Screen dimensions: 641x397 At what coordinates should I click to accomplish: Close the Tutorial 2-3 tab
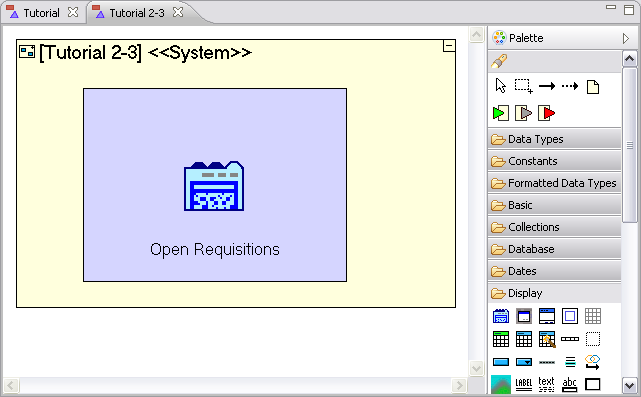(x=178, y=12)
